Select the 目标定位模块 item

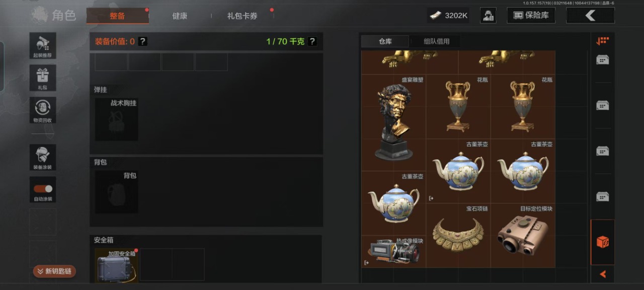click(x=523, y=235)
